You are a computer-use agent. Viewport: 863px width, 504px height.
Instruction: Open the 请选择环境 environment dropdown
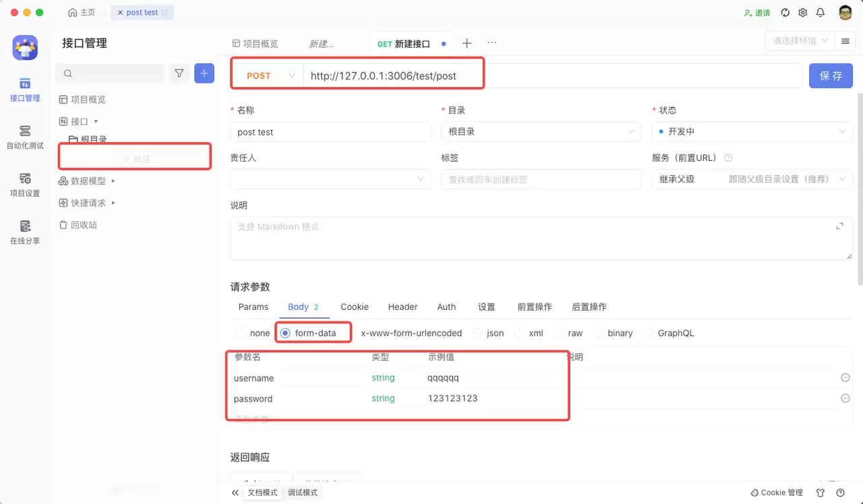[x=800, y=41]
